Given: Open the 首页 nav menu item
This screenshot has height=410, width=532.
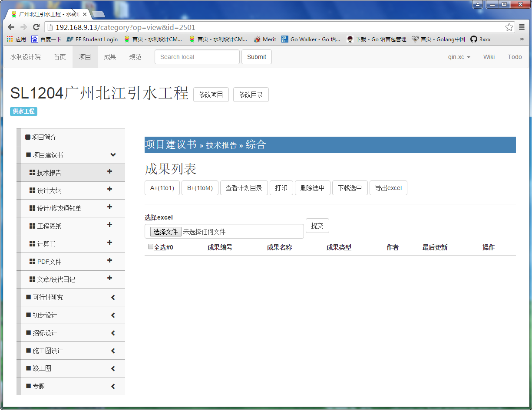Looking at the screenshot, I should 60,57.
